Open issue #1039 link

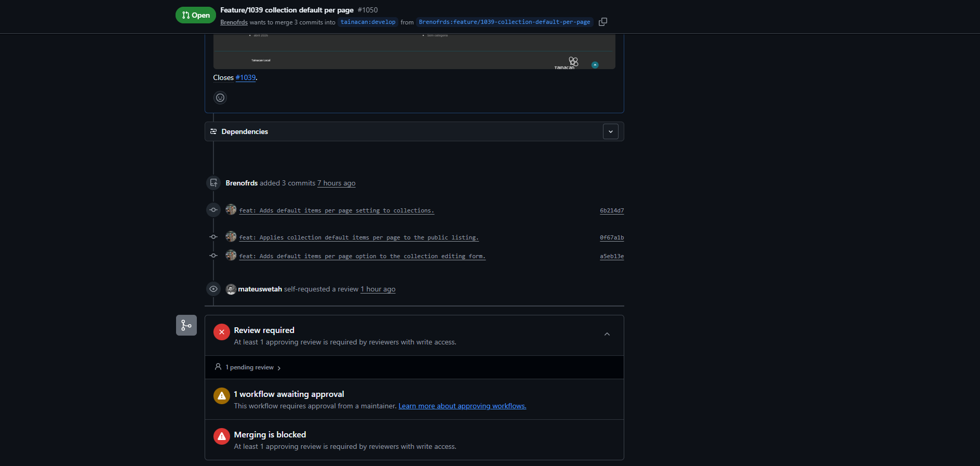pos(246,77)
